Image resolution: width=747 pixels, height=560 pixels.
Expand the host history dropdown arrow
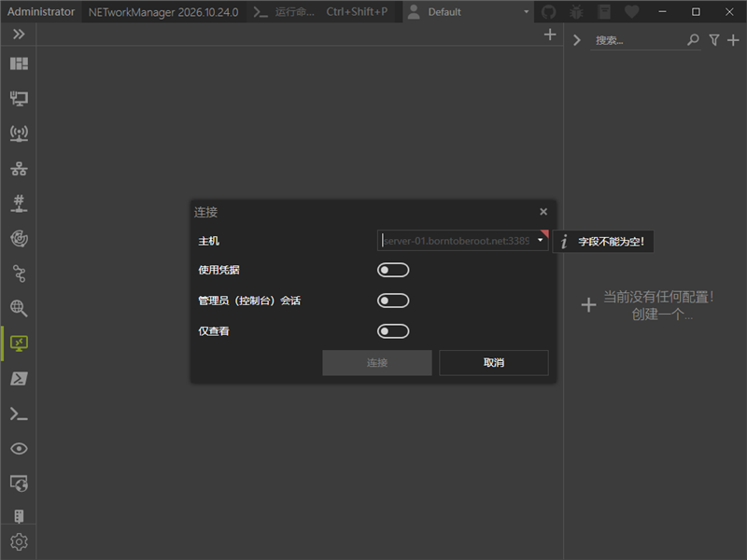click(x=541, y=240)
